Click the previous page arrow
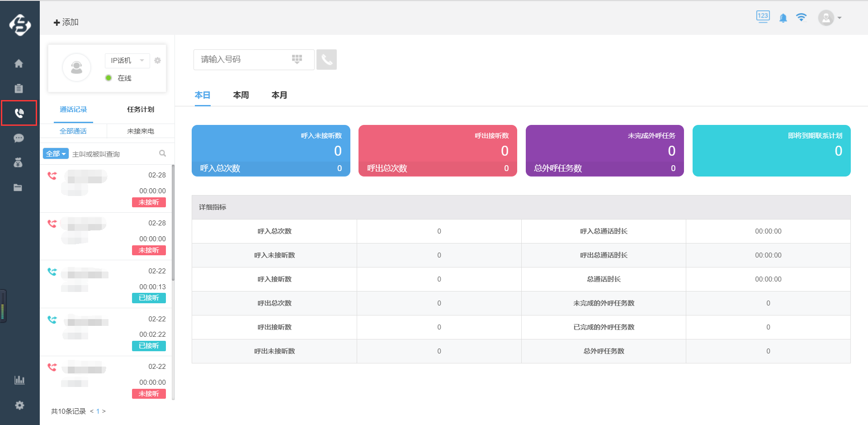This screenshot has width=868, height=425. [92, 411]
